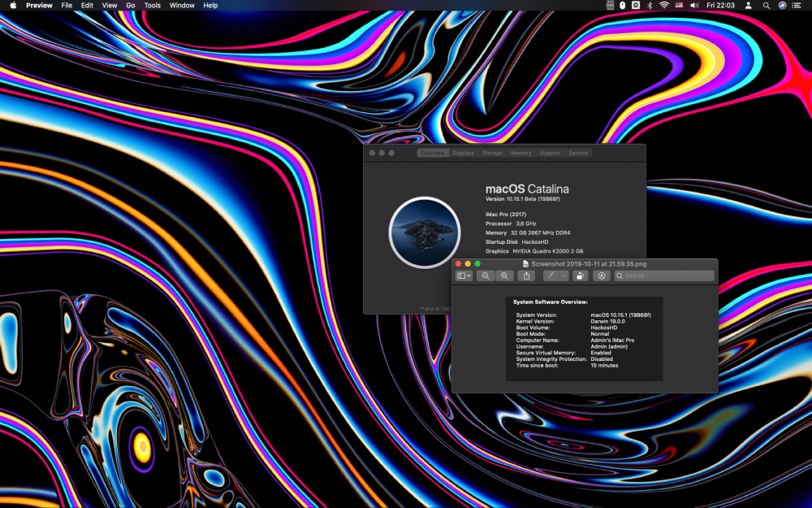
Task: Click the Boot Volume HackosHD row
Action: [x=567, y=328]
